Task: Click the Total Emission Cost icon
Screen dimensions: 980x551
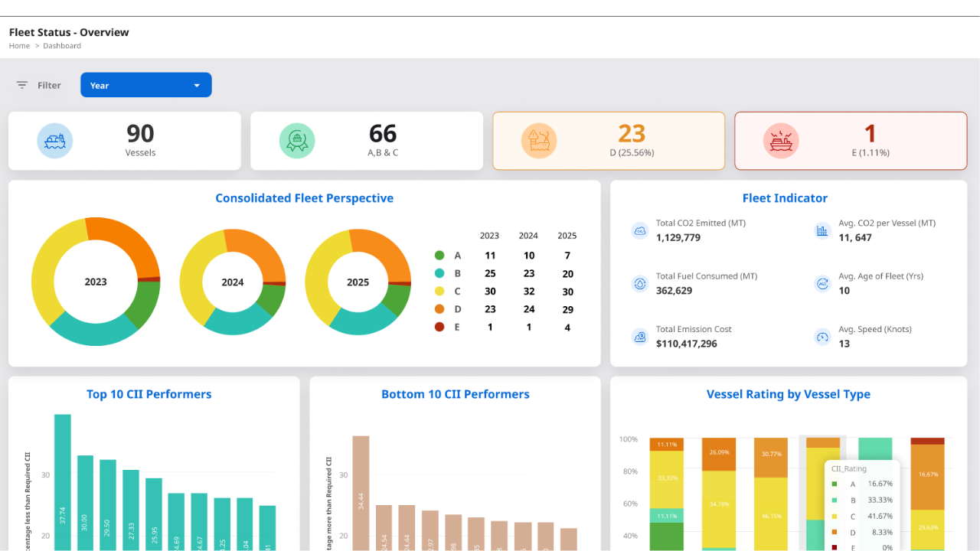Action: pos(640,337)
